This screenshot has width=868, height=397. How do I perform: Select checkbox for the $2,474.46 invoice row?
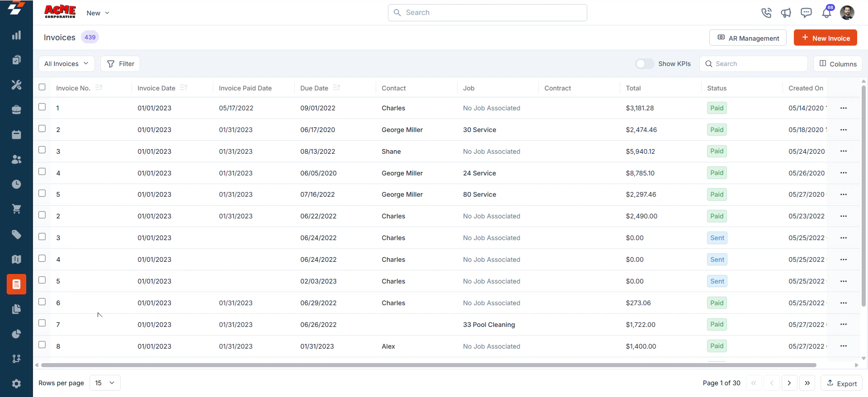pyautogui.click(x=42, y=129)
